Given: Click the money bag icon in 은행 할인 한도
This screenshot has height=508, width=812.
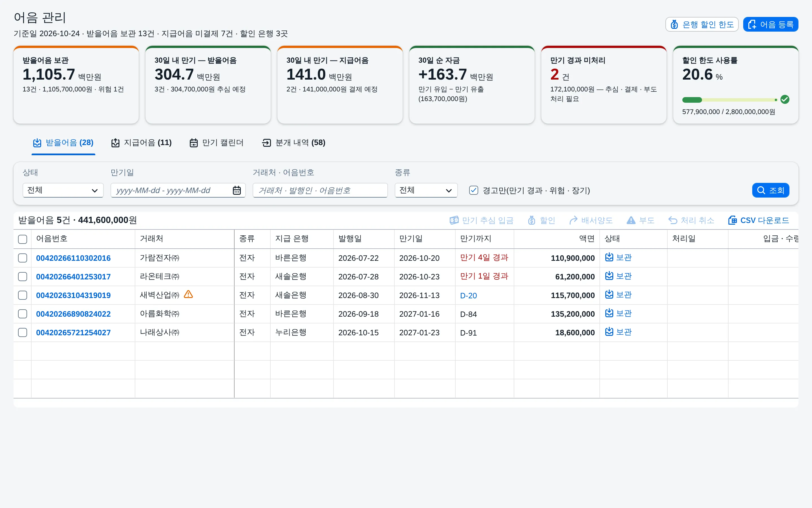Looking at the screenshot, I should [x=674, y=25].
